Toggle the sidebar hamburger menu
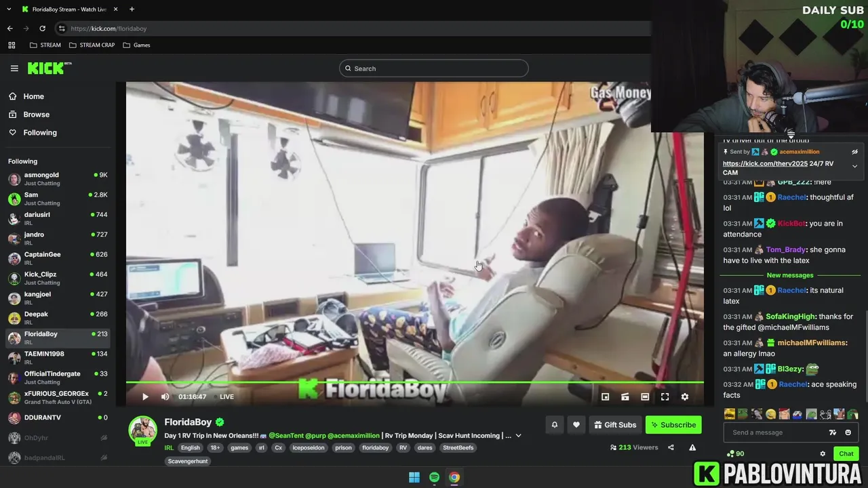868x488 pixels. coord(14,68)
